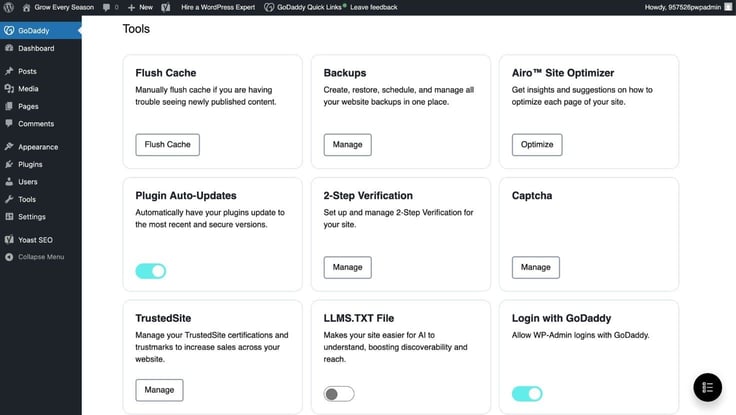Open Grow Every Season site link

pyautogui.click(x=64, y=8)
